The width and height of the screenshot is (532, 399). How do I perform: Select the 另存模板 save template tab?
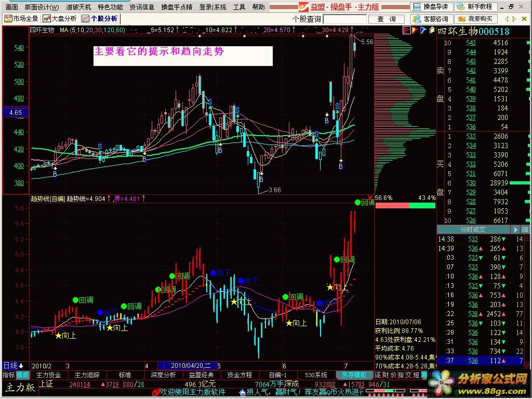click(x=354, y=375)
